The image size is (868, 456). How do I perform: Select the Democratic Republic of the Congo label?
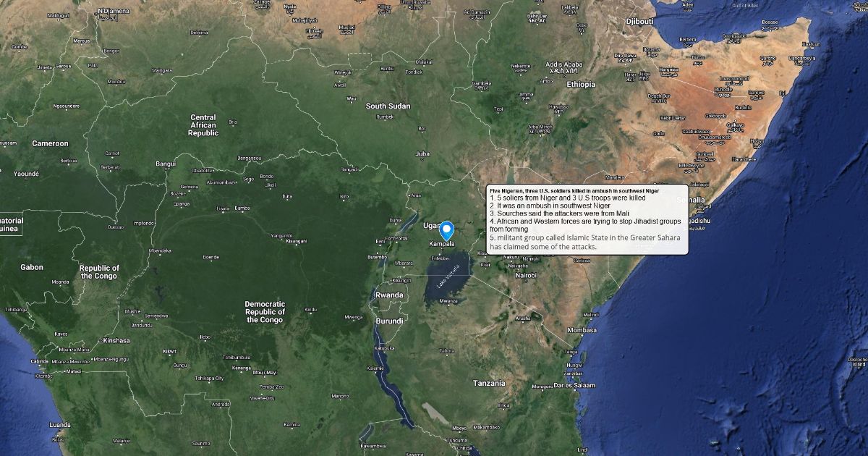pos(265,312)
